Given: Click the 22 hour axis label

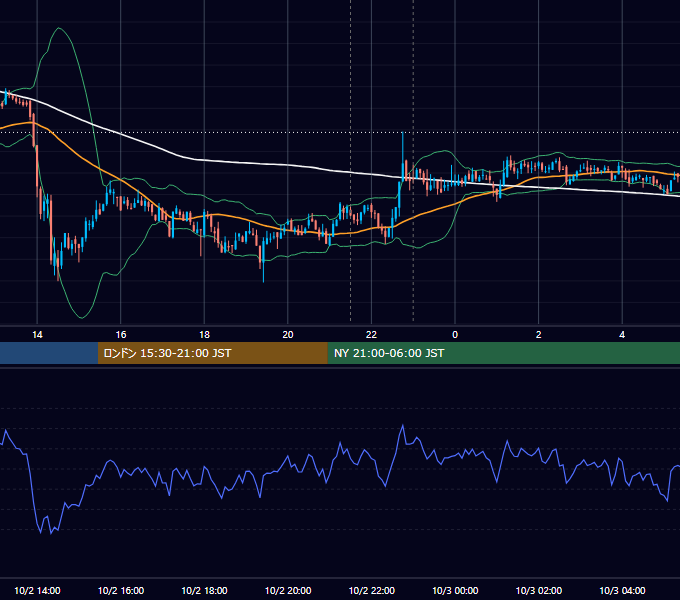Looking at the screenshot, I should click(371, 335).
